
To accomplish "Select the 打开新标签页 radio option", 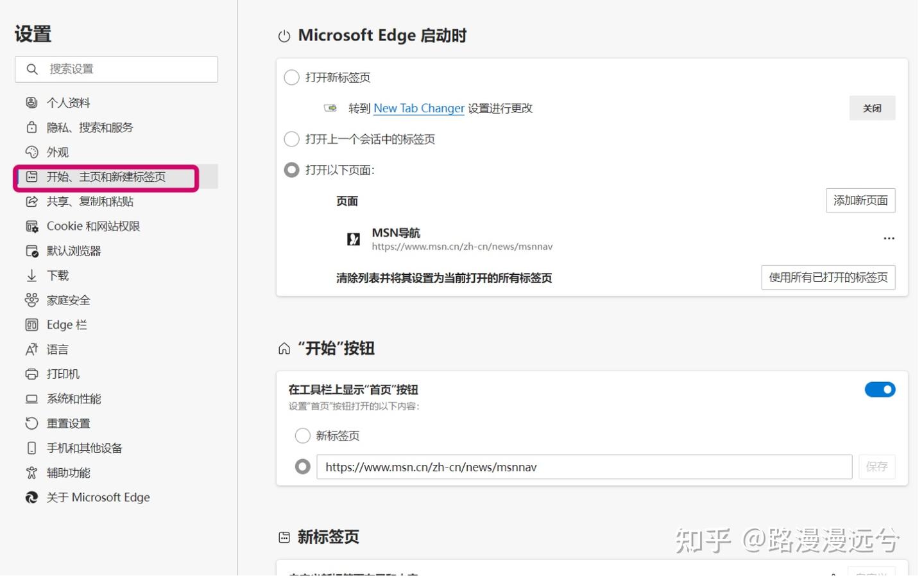I will (x=291, y=77).
